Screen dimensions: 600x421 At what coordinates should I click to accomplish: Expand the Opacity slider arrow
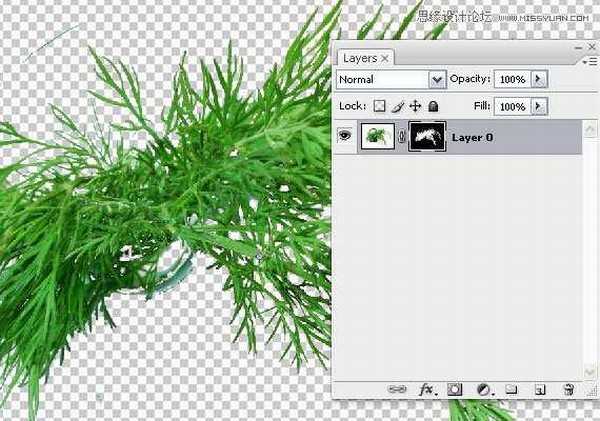(x=538, y=79)
